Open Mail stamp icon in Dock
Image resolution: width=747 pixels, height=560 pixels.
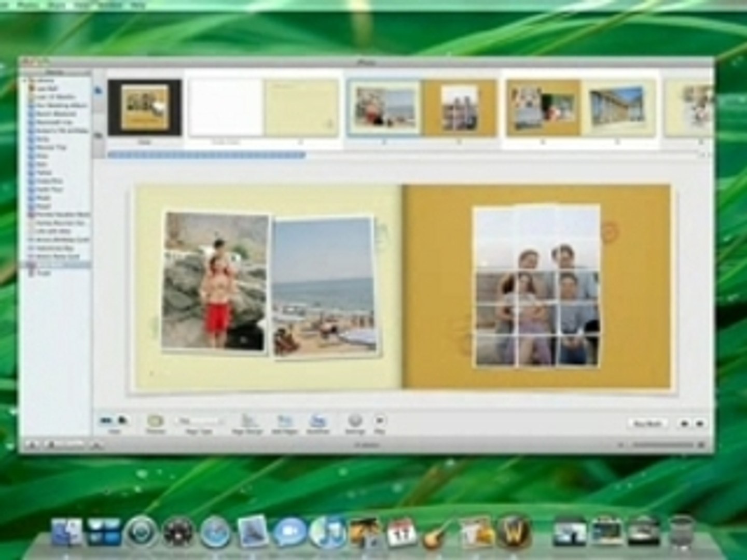pyautogui.click(x=253, y=532)
